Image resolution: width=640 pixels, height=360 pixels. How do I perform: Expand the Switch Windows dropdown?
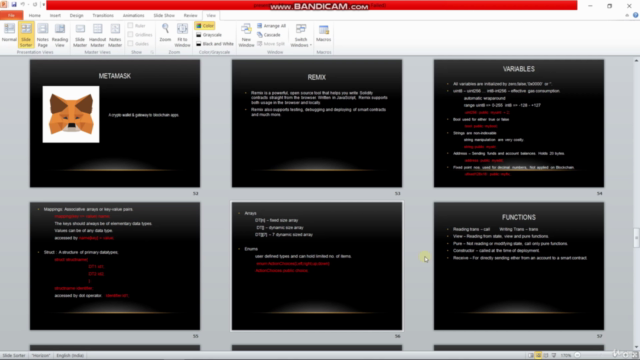[301, 35]
